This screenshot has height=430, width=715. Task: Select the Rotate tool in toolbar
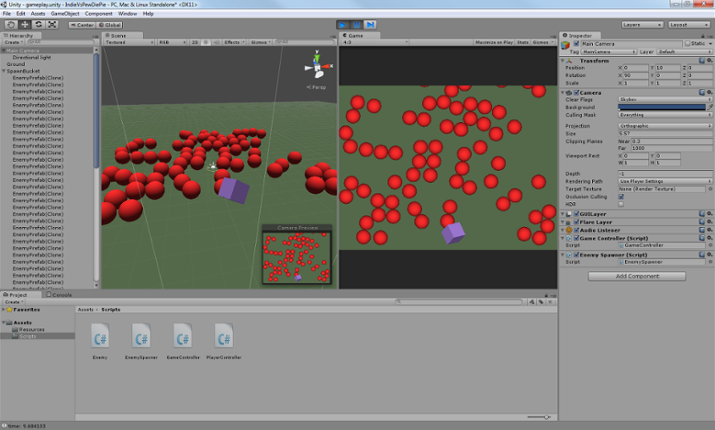(x=38, y=24)
